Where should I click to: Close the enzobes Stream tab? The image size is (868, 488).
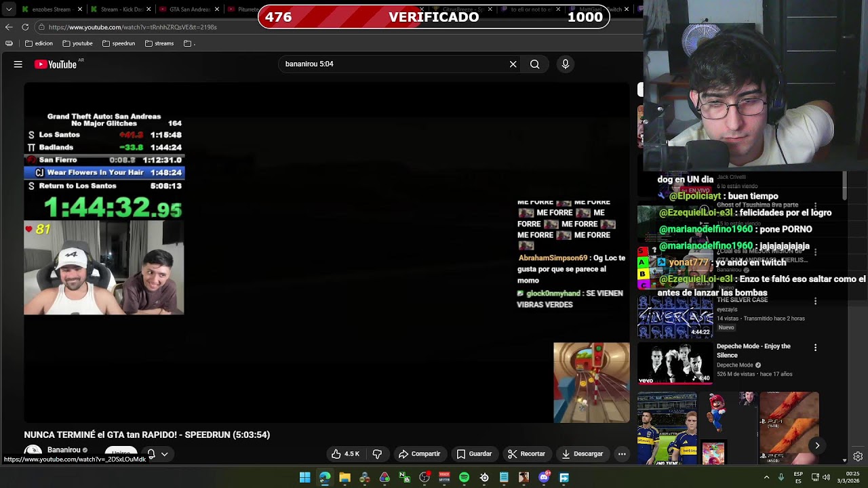(x=80, y=9)
